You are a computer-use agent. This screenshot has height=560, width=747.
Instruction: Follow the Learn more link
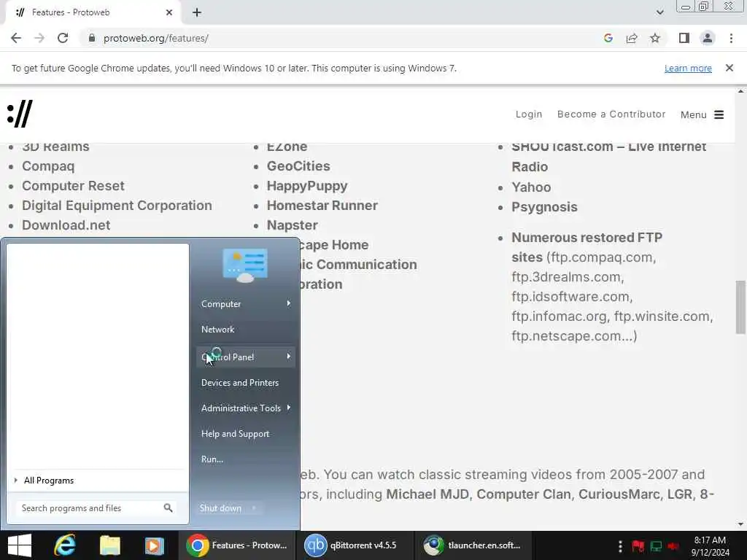[688, 68]
